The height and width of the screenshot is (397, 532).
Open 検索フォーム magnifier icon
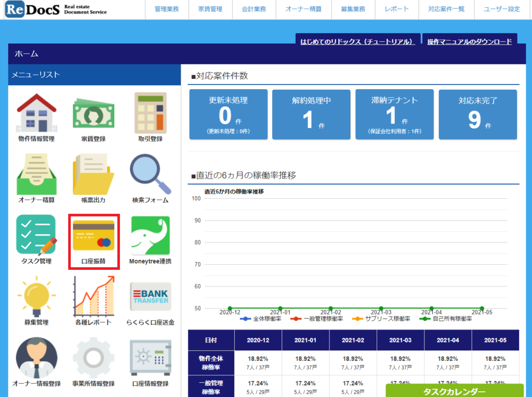coord(151,174)
